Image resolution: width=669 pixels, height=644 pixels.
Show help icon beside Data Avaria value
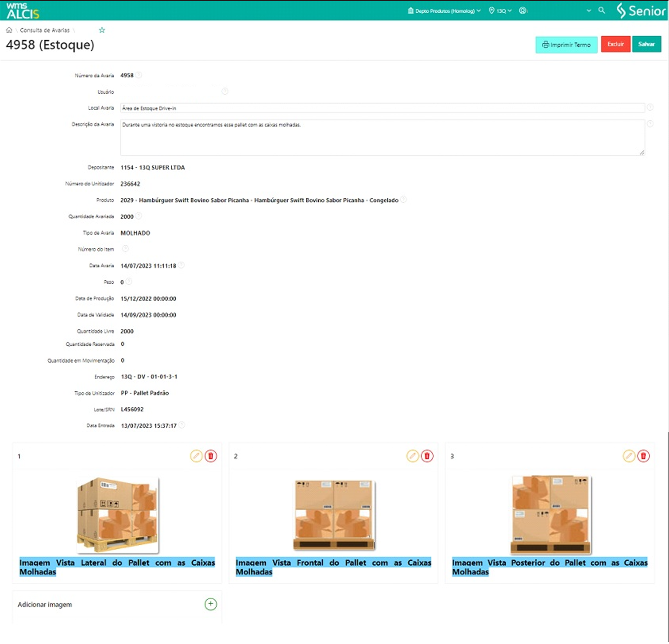coord(182,265)
